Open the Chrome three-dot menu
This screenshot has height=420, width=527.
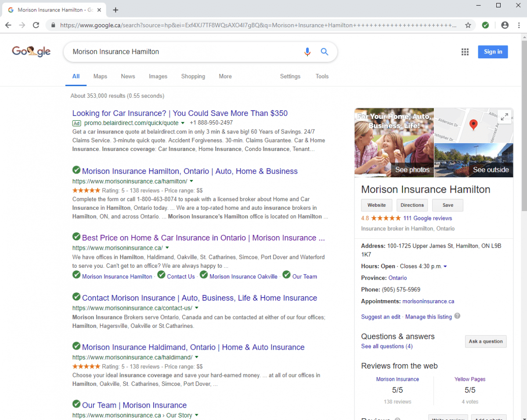[x=519, y=25]
